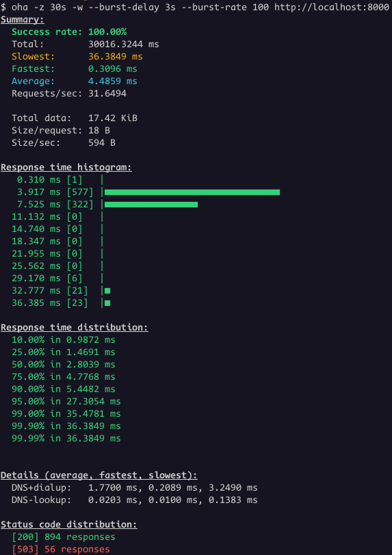
Task: Select the '99.90% in 36.3849 ms' line
Action: [x=66, y=426]
